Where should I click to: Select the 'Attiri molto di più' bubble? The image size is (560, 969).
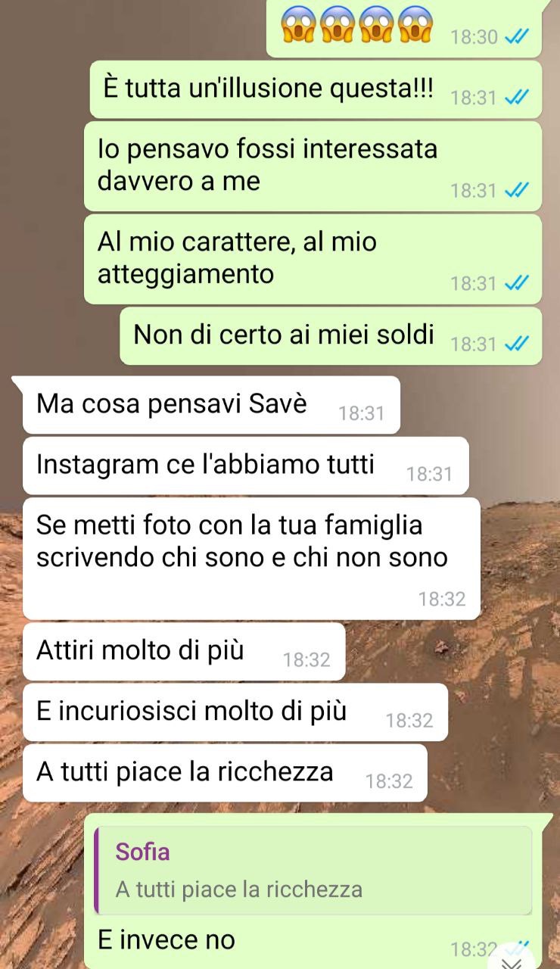[x=184, y=651]
